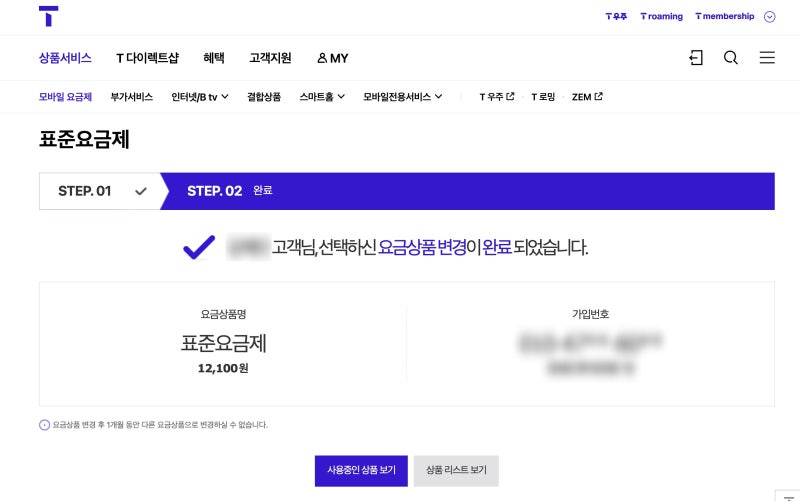Image resolution: width=800 pixels, height=501 pixels.
Task: Open the T 우주 top link
Action: [616, 16]
